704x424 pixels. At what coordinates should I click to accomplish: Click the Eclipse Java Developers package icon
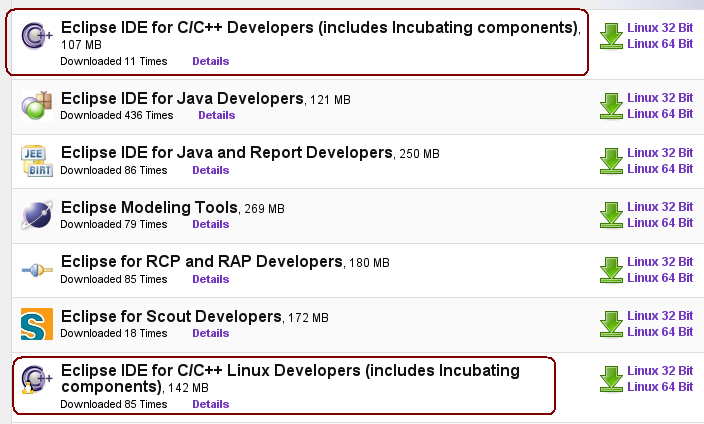pyautogui.click(x=36, y=105)
